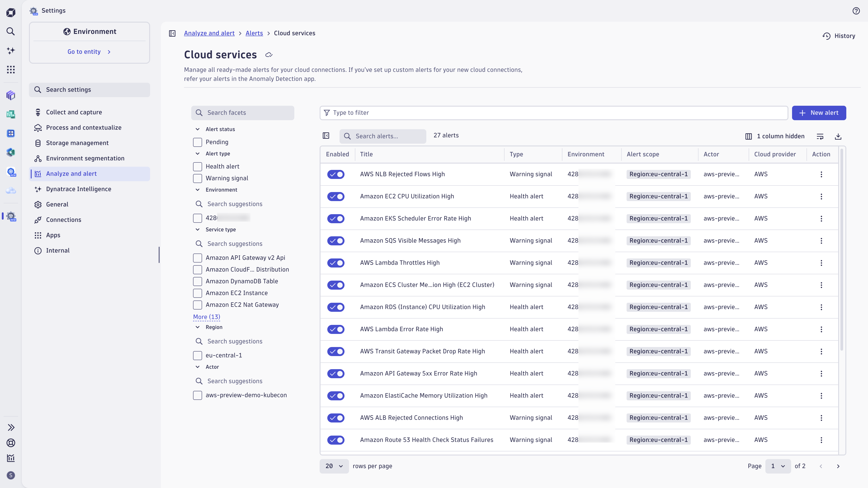This screenshot has width=868, height=488.
Task: Collapse the facets panel icon beside Search alerts
Action: coord(326,136)
